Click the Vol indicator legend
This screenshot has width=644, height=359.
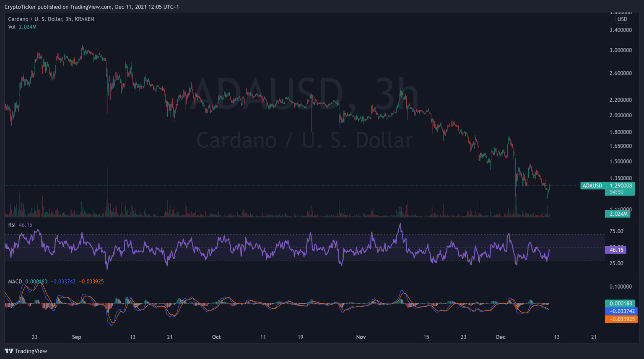[12, 27]
